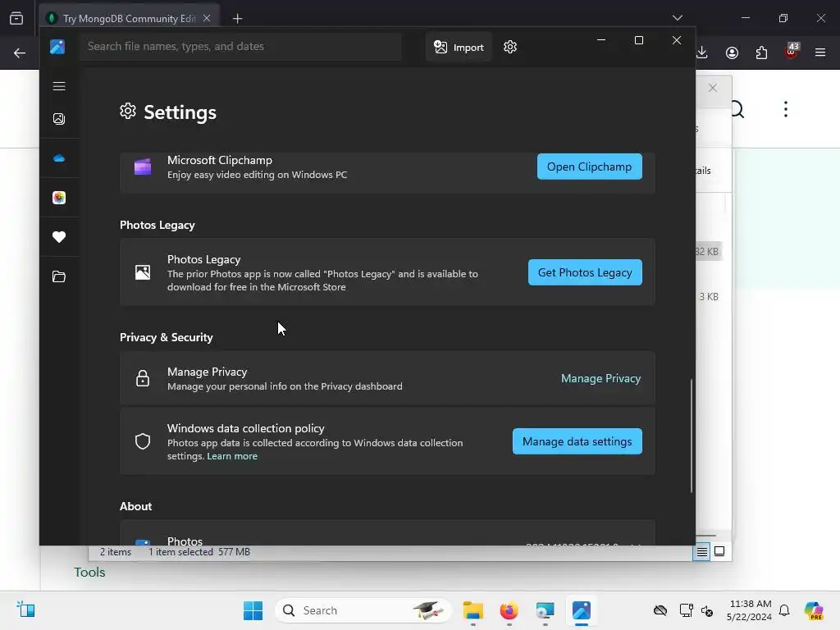Viewport: 840px width, 630px height.
Task: Open the Folders icon in Photos sidebar
Action: coord(59,276)
